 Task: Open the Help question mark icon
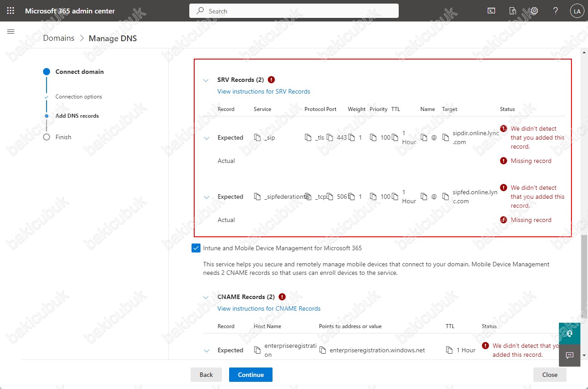point(556,11)
